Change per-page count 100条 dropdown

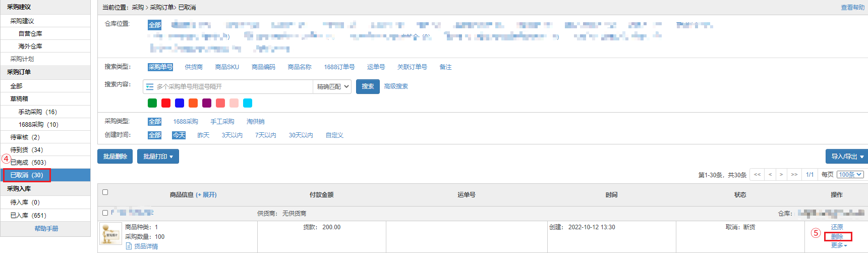(x=850, y=175)
